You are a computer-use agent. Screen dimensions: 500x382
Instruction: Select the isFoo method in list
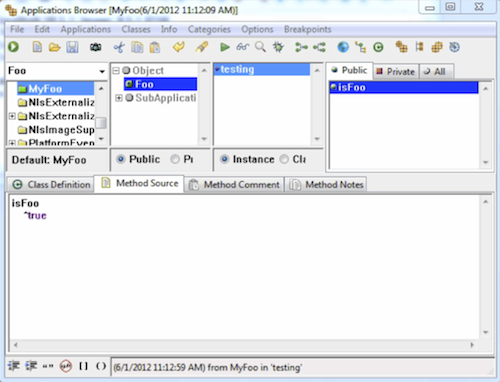pyautogui.click(x=403, y=87)
